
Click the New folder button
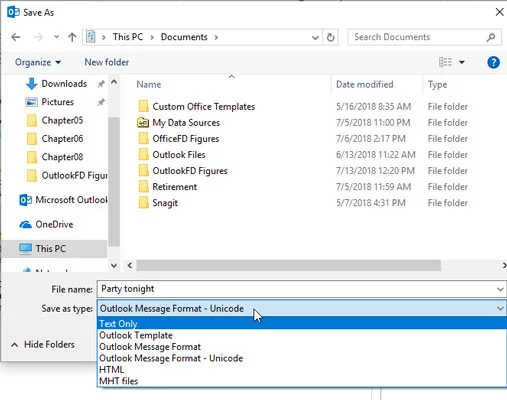tap(107, 62)
